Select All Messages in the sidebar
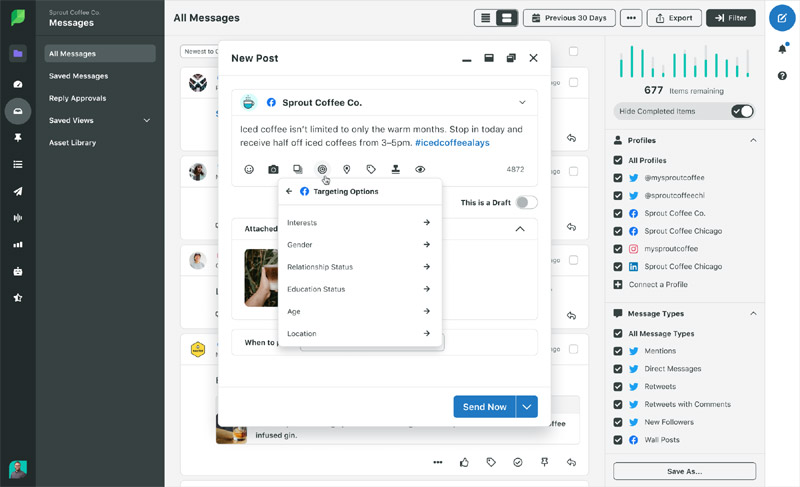This screenshot has height=487, width=800. click(100, 54)
